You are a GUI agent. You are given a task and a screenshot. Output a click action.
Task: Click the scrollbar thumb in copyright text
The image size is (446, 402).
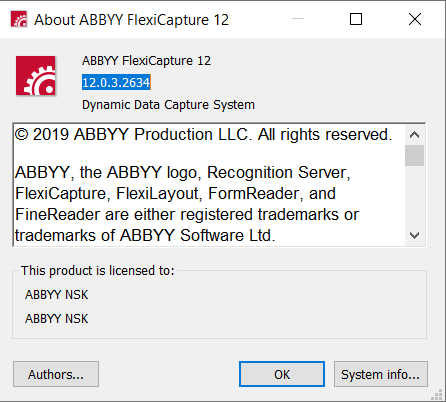click(x=414, y=155)
